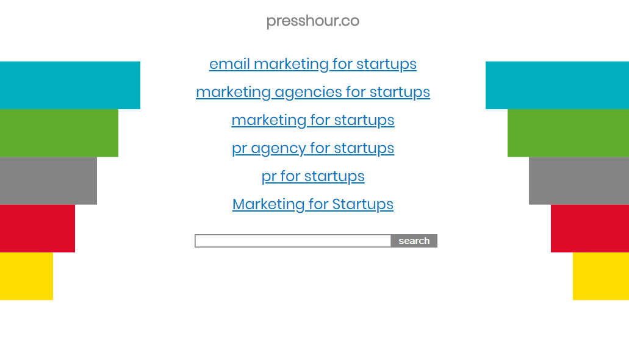Click the right gray color block
The image size is (629, 364).
578,180
